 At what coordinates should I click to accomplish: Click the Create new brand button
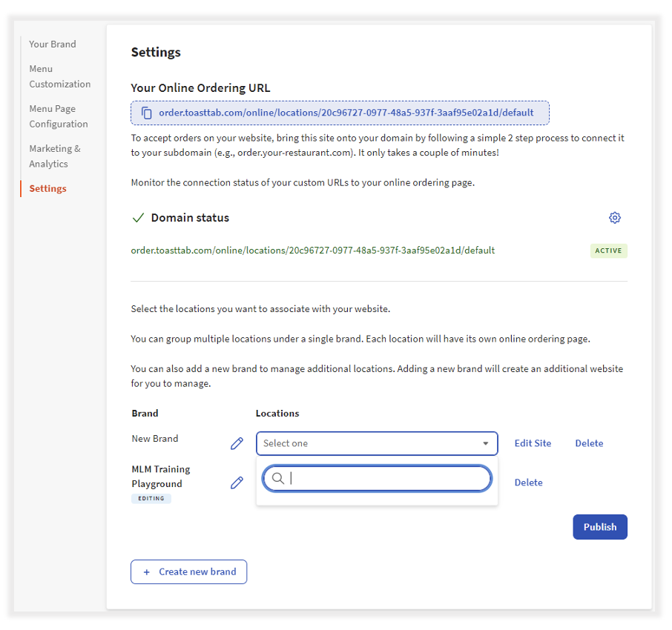click(188, 571)
